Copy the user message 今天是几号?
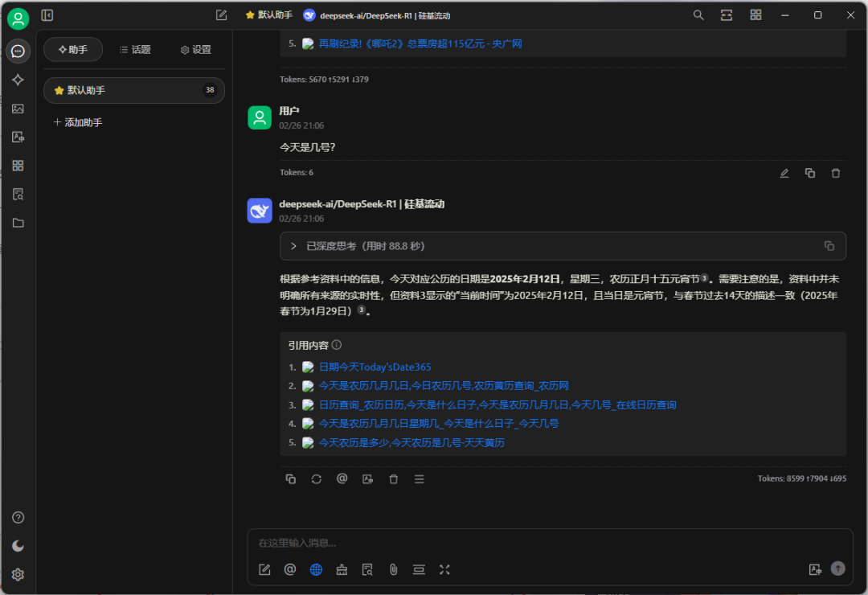 810,174
